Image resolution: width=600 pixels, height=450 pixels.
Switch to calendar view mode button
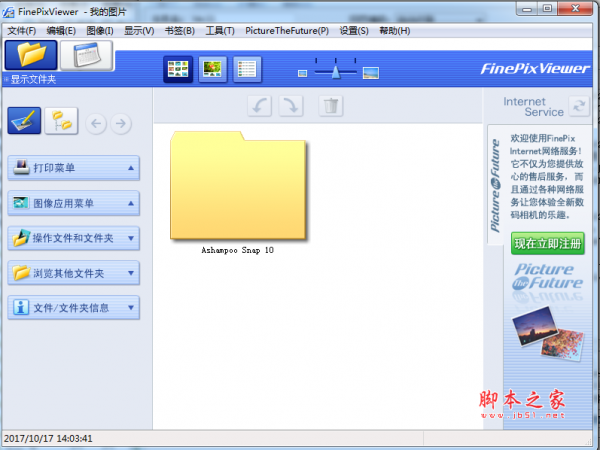click(87, 55)
